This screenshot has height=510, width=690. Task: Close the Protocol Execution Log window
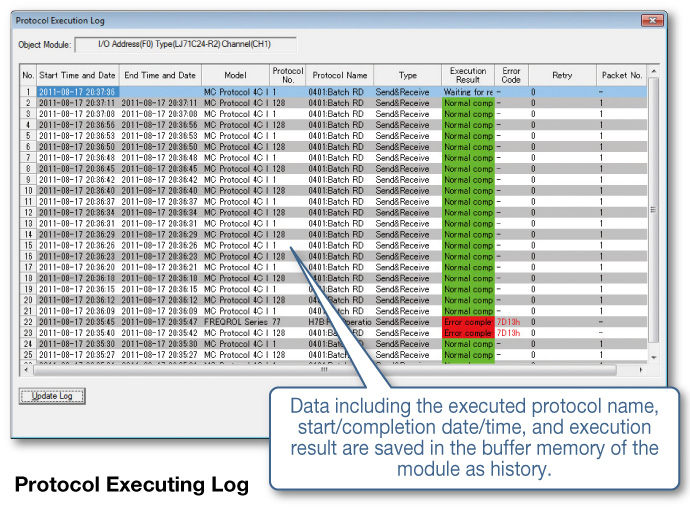pos(652,20)
